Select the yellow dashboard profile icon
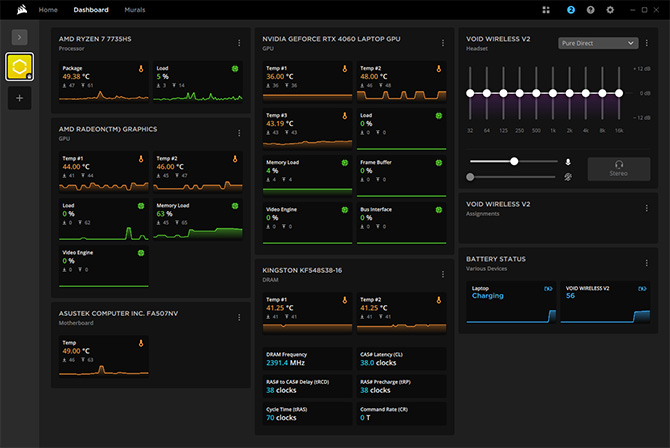The height and width of the screenshot is (448, 670). [19, 67]
